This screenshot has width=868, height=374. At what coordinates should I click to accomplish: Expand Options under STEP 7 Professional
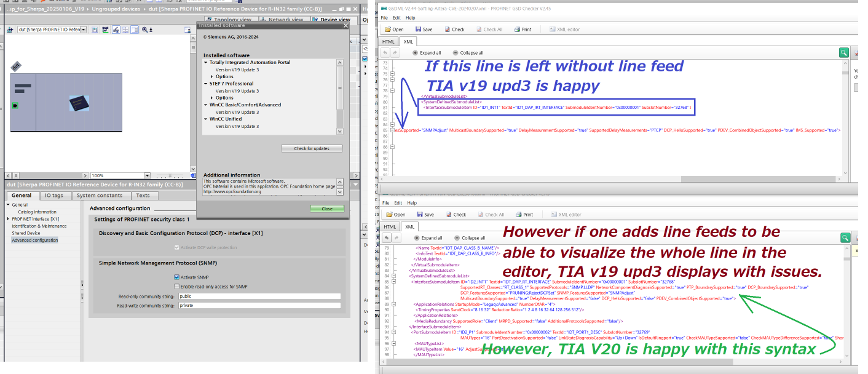[x=212, y=97]
